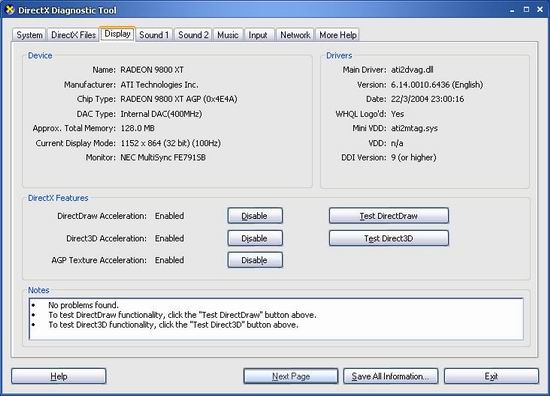
Task: Click the 'DirectX Diagnostic Tool' window title
Action: (x=67, y=11)
